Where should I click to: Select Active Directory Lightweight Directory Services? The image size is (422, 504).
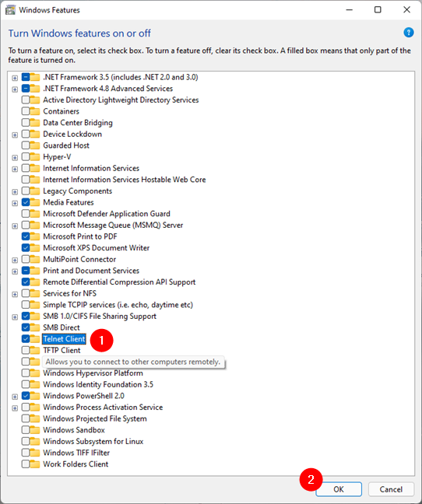121,100
